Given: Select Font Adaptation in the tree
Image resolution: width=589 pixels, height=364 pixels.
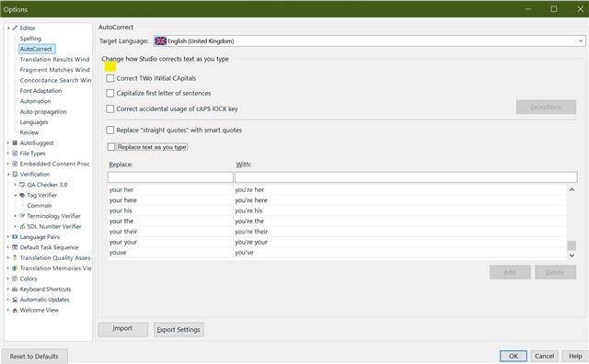Looking at the screenshot, I should click(x=40, y=91).
